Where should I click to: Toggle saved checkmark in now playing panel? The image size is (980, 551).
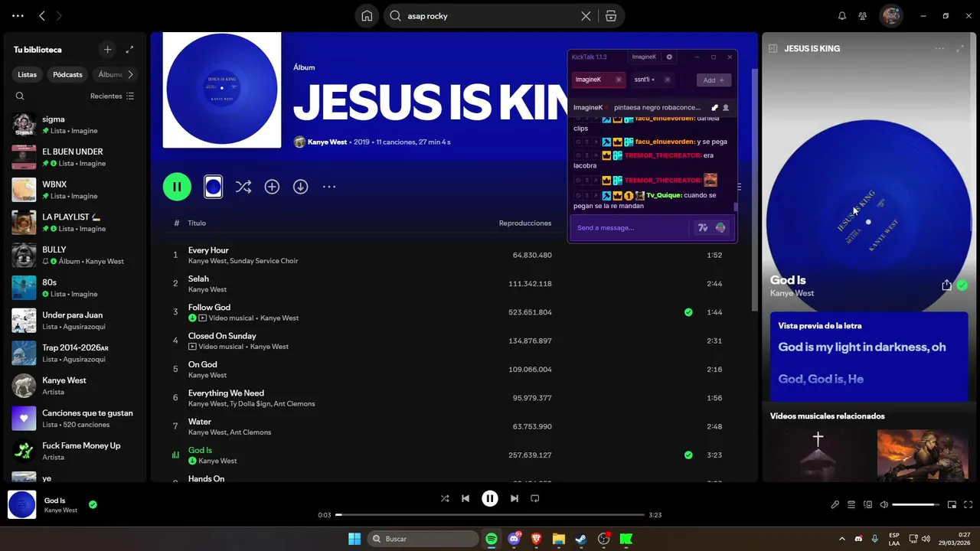pyautogui.click(x=962, y=285)
